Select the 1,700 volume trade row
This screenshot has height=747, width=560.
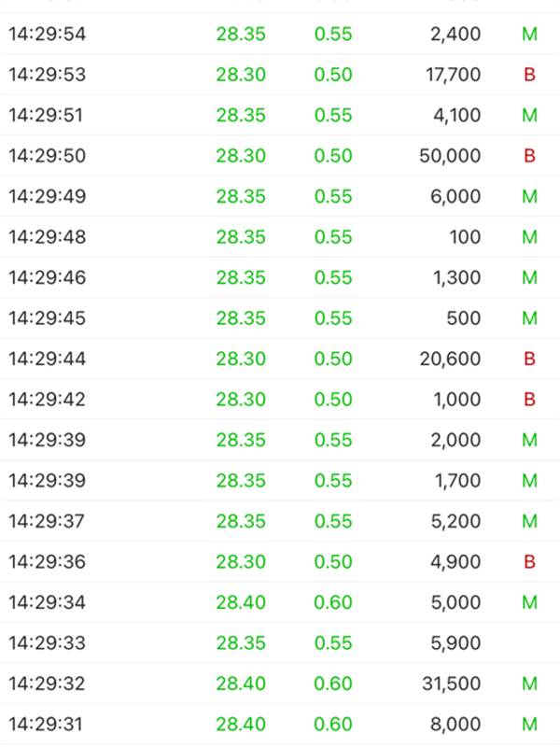(280, 480)
